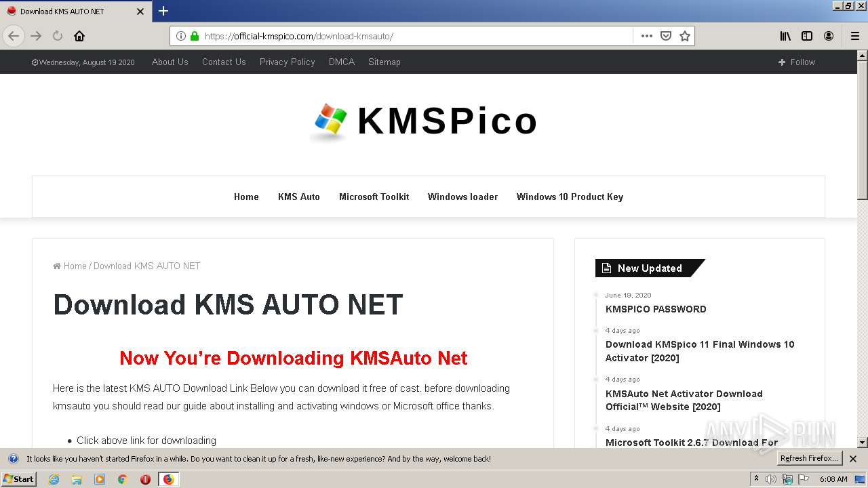This screenshot has width=868, height=488.
Task: Click the Action Center flag tray icon
Action: pos(804,479)
